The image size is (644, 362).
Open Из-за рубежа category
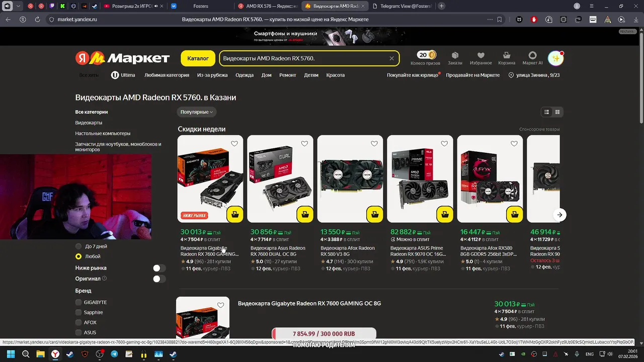point(212,75)
